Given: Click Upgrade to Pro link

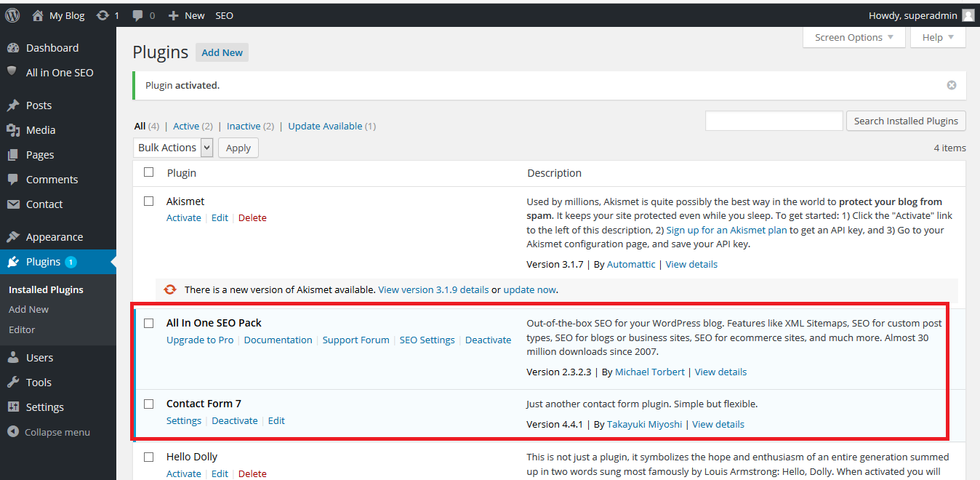Looking at the screenshot, I should [200, 340].
